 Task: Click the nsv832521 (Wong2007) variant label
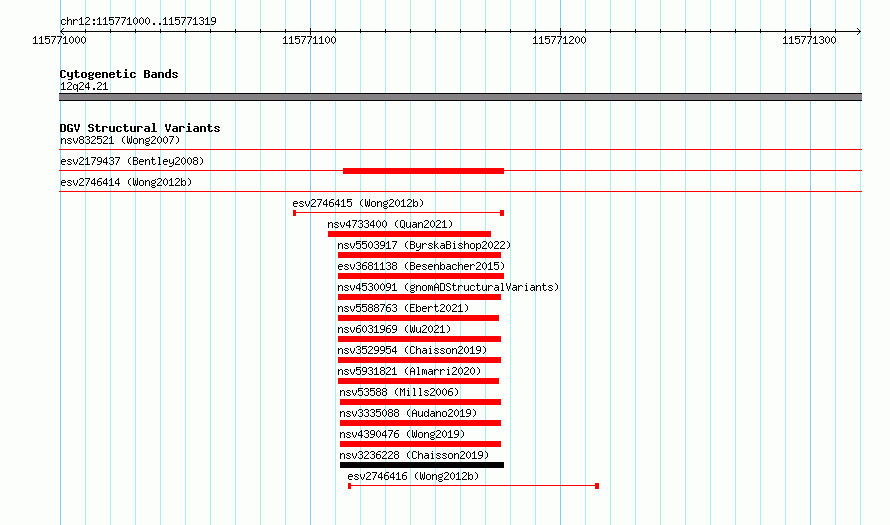point(120,140)
